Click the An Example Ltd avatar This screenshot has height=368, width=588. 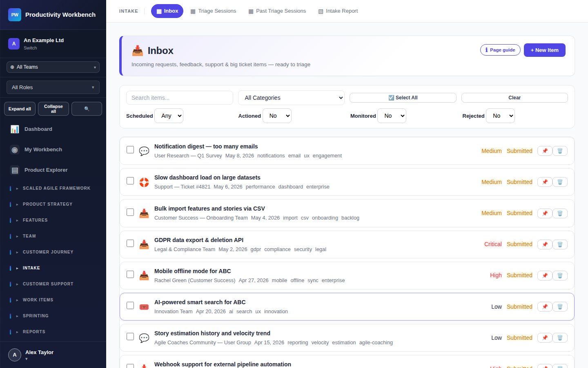coord(14,44)
